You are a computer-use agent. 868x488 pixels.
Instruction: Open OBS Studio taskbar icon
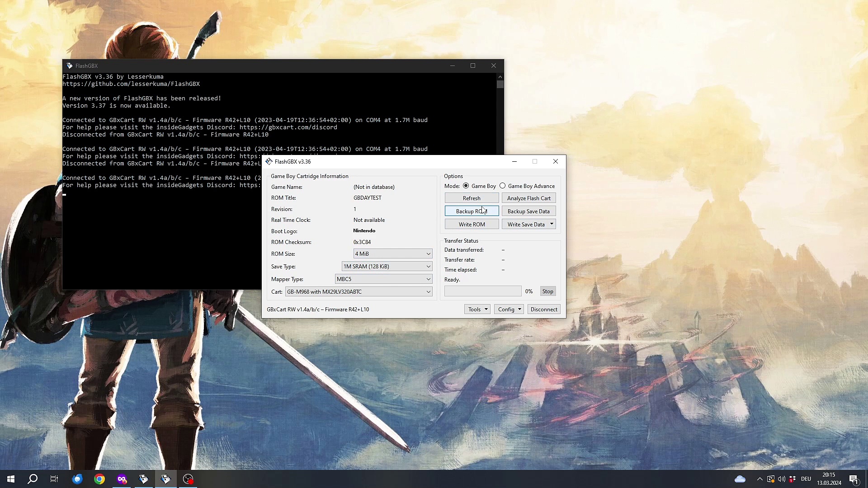(x=188, y=479)
